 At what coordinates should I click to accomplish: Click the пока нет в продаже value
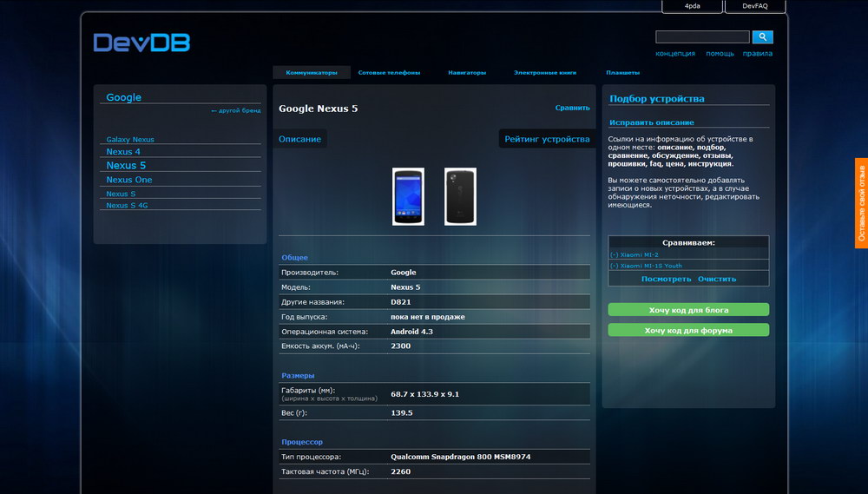[428, 317]
